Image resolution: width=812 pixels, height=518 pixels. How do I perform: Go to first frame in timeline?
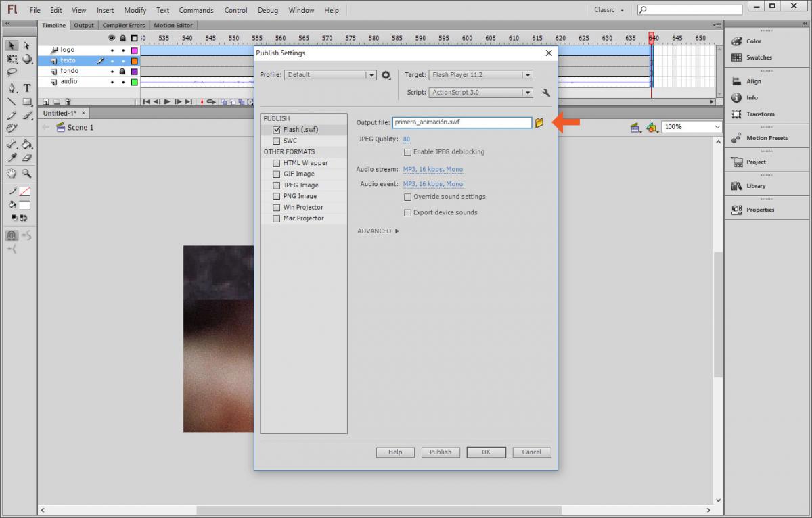point(146,101)
